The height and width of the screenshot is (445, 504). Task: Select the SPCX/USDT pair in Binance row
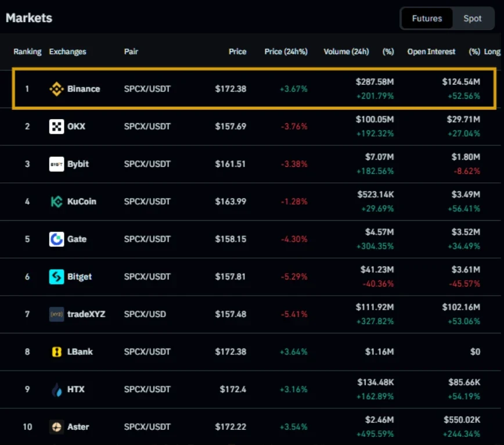point(147,89)
